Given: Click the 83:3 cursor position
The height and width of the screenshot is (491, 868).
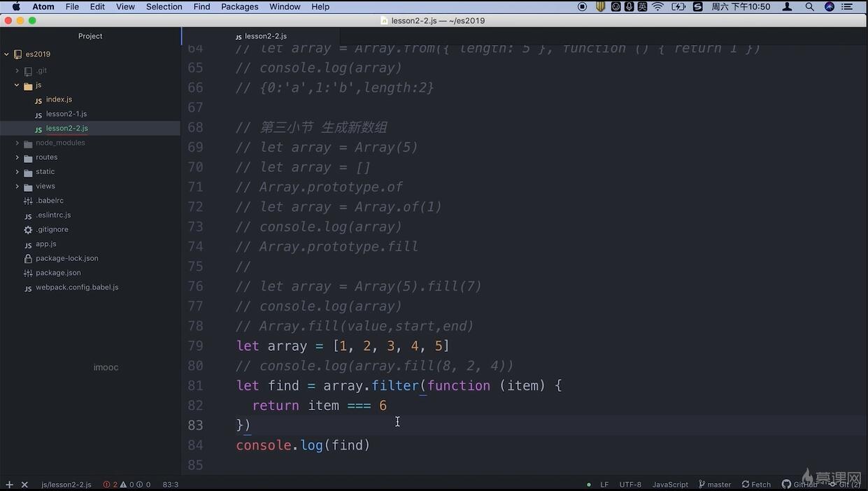Looking at the screenshot, I should pos(171,485).
